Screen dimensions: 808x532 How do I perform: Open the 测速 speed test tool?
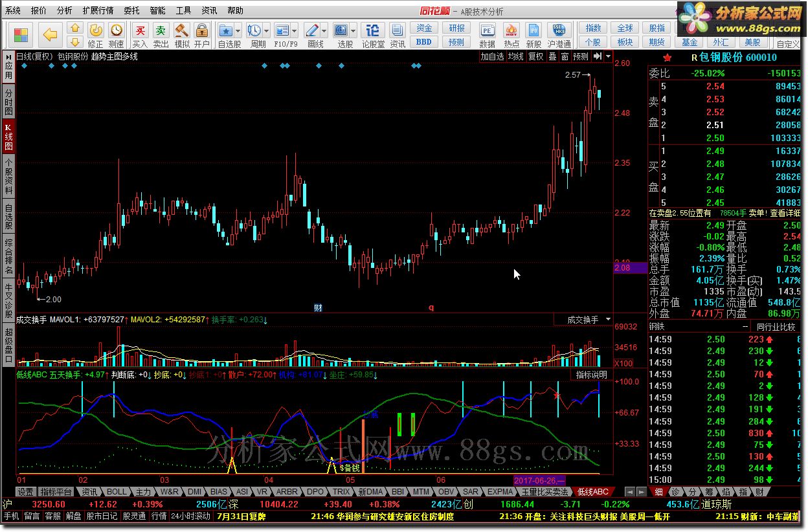point(116,35)
